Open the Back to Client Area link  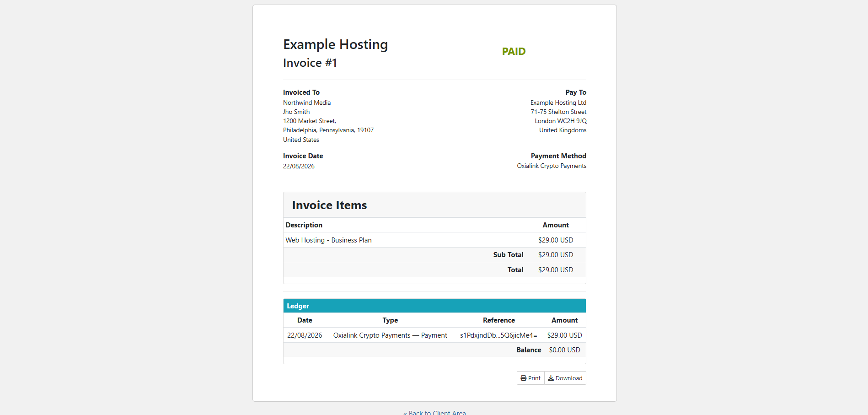click(x=434, y=413)
